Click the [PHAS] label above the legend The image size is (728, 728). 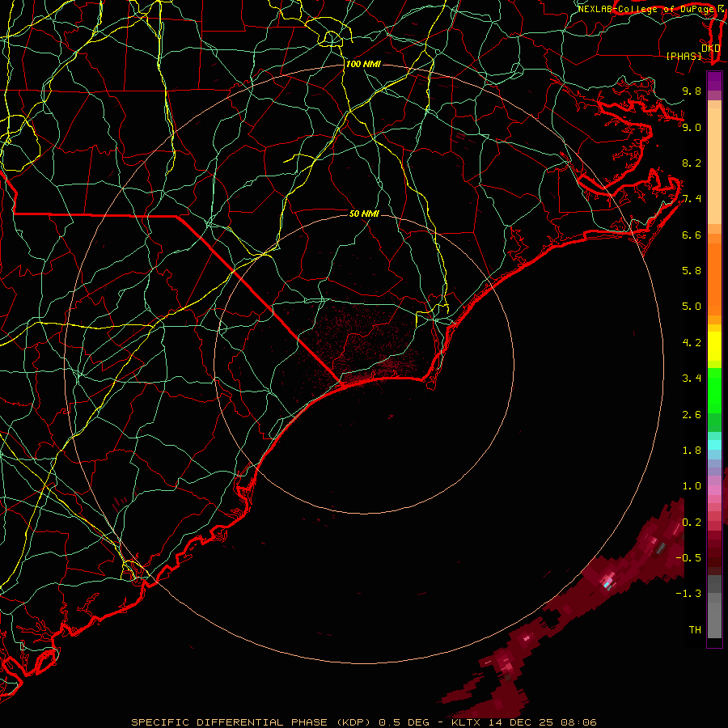click(x=684, y=56)
